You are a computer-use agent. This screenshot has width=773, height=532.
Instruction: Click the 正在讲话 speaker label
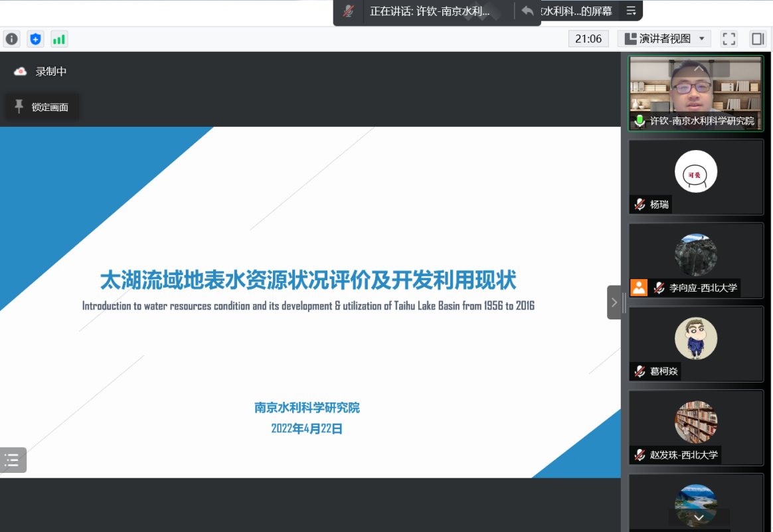(x=430, y=11)
